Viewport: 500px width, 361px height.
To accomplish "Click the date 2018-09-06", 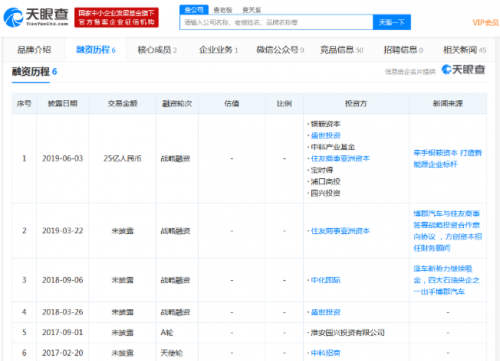I will click(63, 280).
